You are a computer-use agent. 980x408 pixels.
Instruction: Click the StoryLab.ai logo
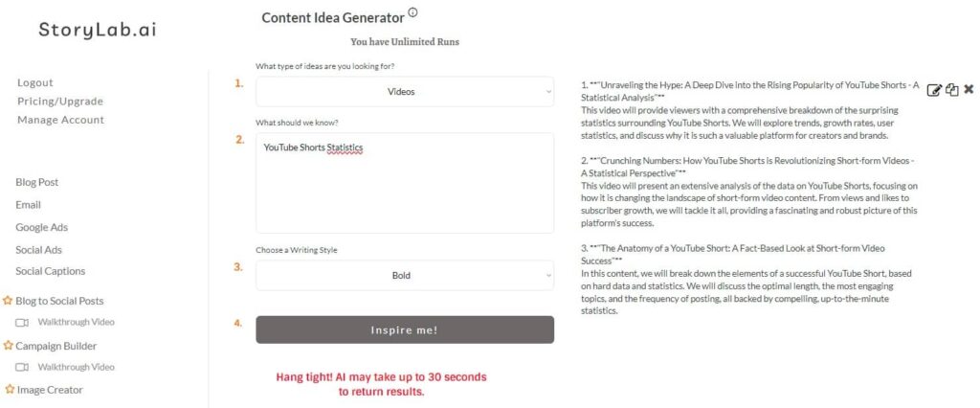(98, 30)
